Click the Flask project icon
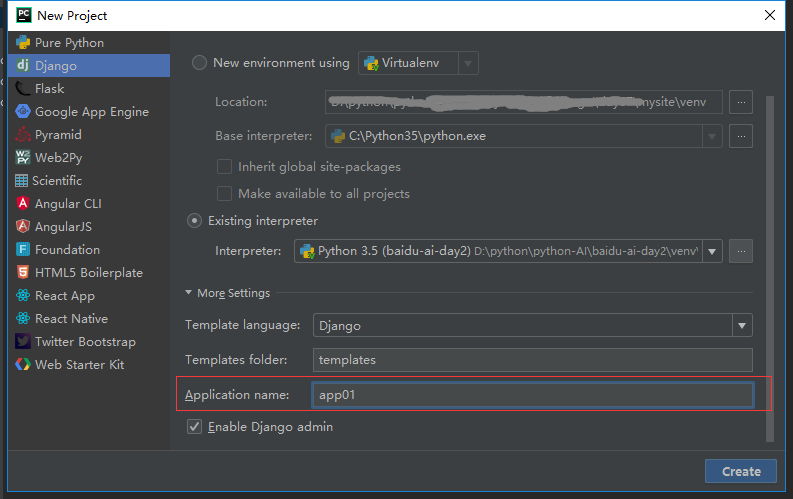The image size is (793, 499). click(23, 88)
